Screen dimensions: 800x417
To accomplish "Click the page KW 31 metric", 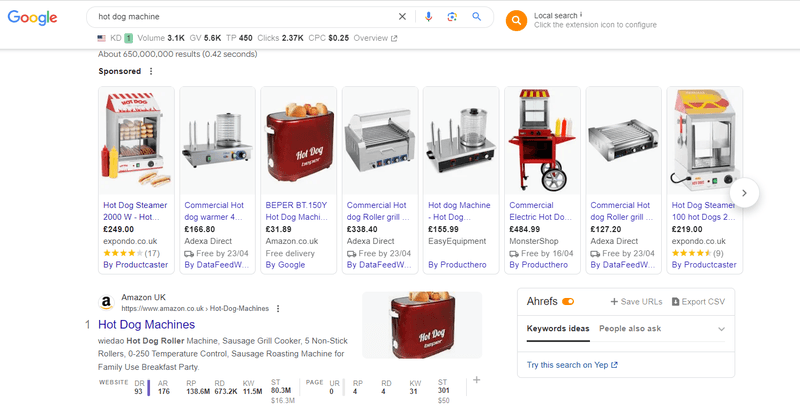I will 415,387.
